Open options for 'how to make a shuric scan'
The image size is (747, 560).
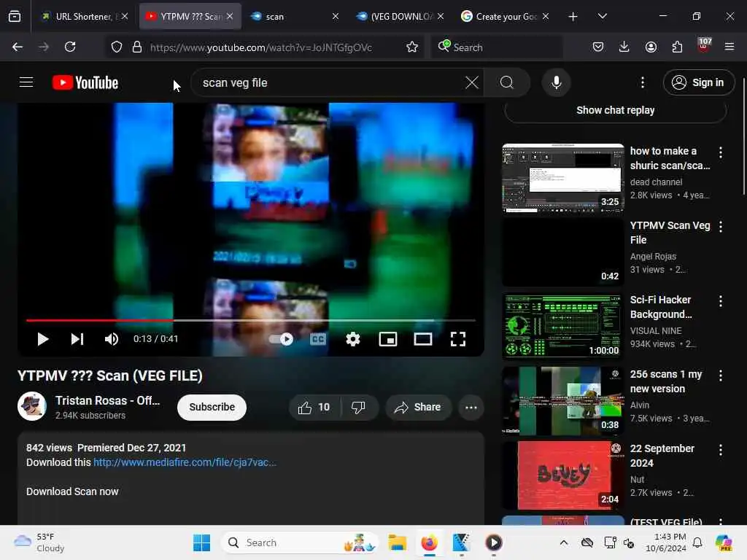[x=720, y=152]
